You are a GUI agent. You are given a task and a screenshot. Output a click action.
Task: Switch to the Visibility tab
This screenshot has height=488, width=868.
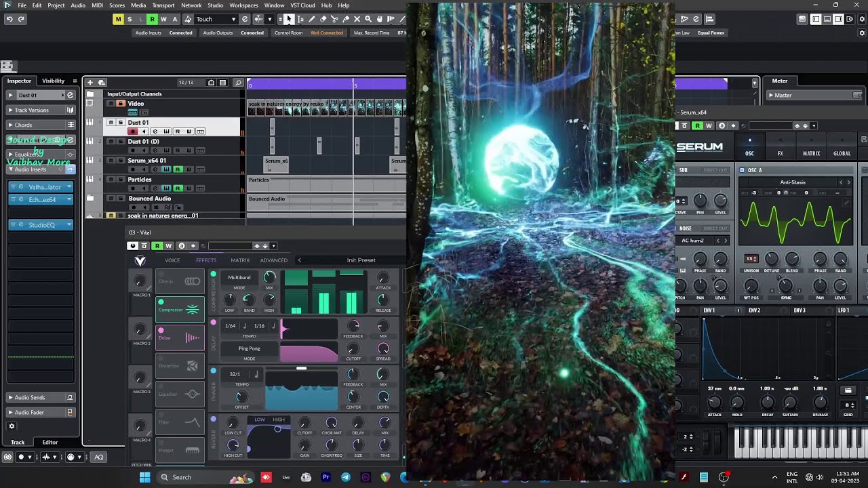54,81
